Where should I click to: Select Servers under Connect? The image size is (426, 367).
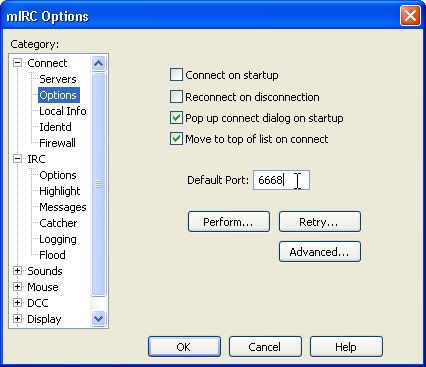pos(58,79)
